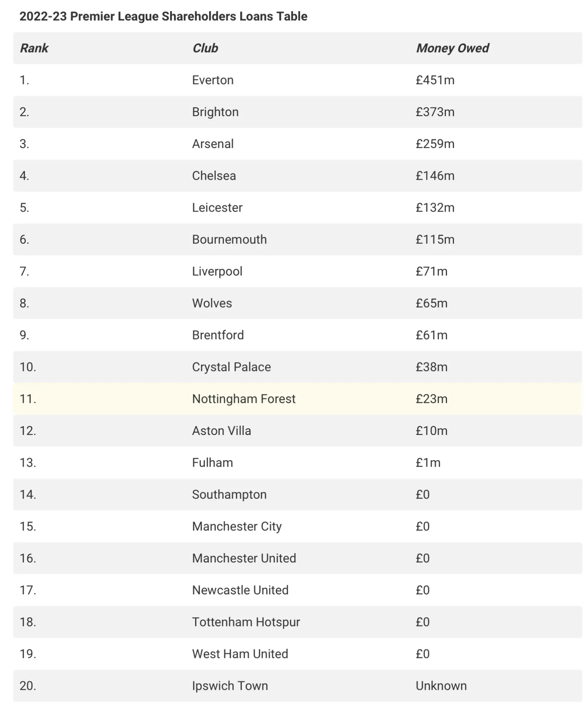
Task: Click Liverpool's £71m amount
Action: 431,271
